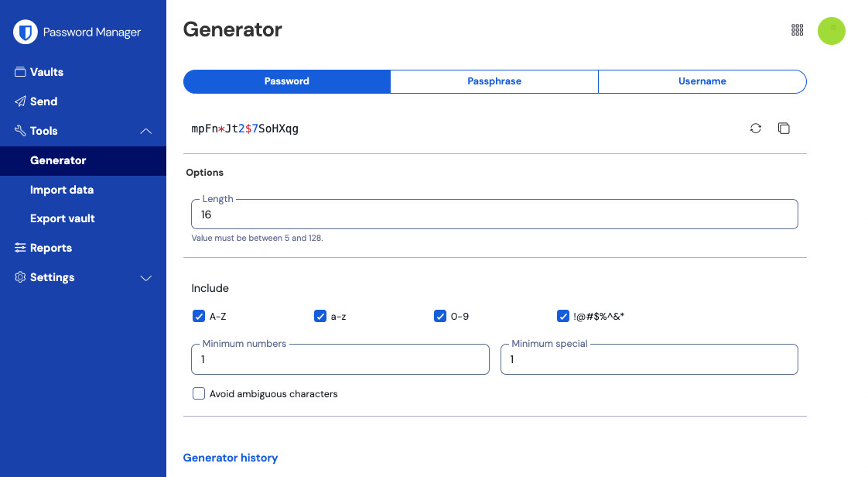
Task: Click into the Length input field
Action: tap(494, 214)
